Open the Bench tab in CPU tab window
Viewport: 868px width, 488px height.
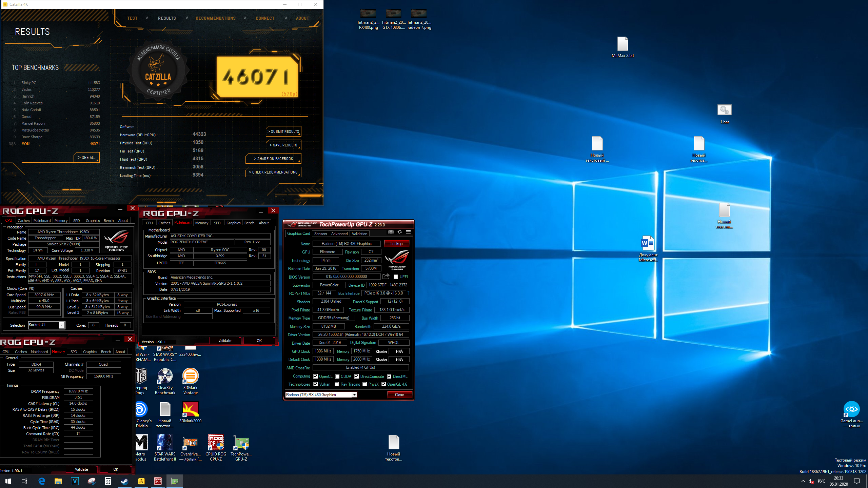(x=108, y=221)
